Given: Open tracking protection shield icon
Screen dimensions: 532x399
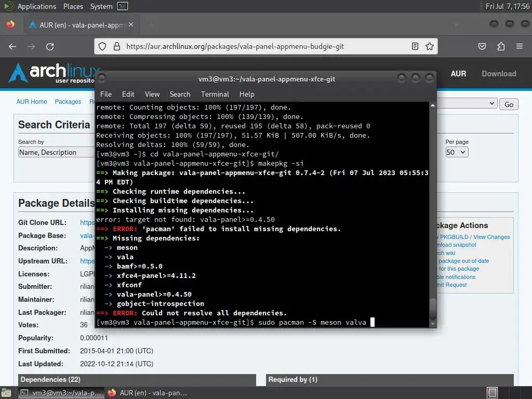Looking at the screenshot, I should 102,46.
